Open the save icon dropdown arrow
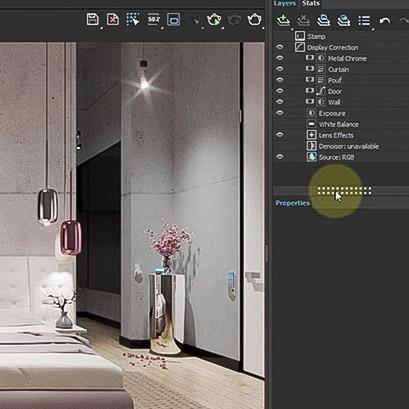The height and width of the screenshot is (409, 409). point(101,28)
